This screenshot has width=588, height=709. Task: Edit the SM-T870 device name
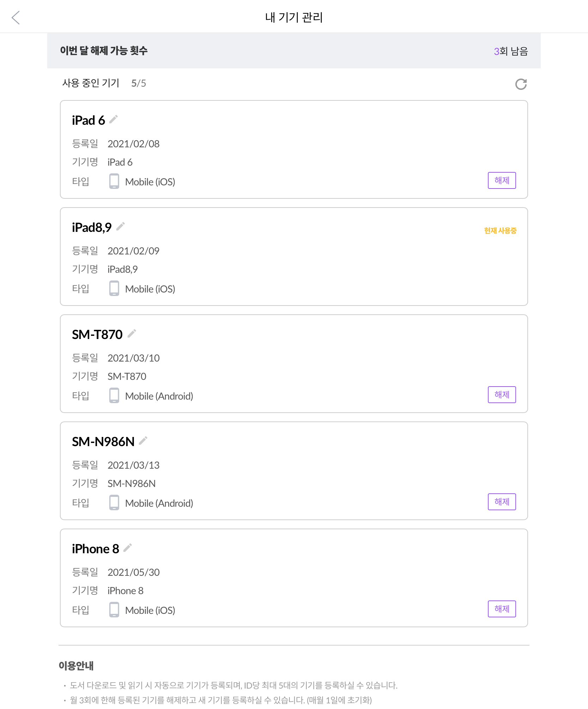pyautogui.click(x=132, y=334)
